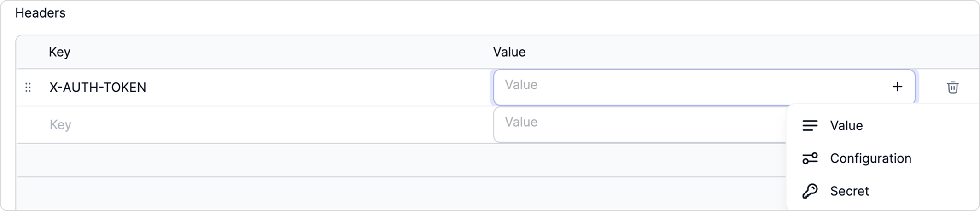Click the Headers section title

click(40, 13)
